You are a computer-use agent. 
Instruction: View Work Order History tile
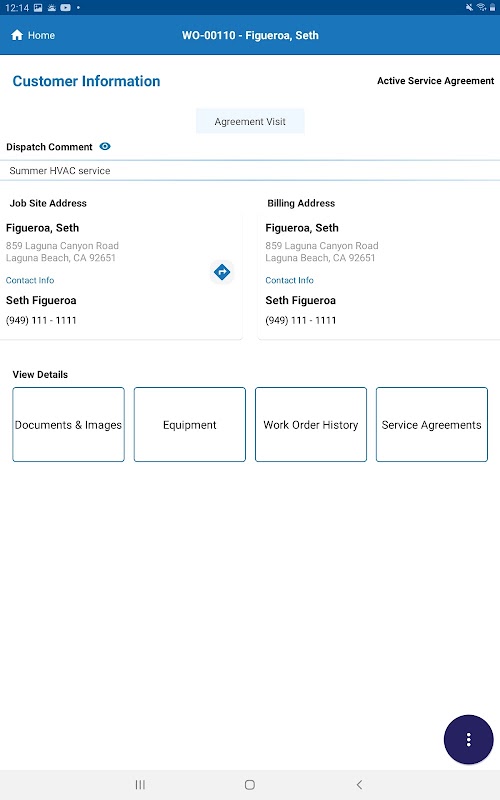(311, 424)
